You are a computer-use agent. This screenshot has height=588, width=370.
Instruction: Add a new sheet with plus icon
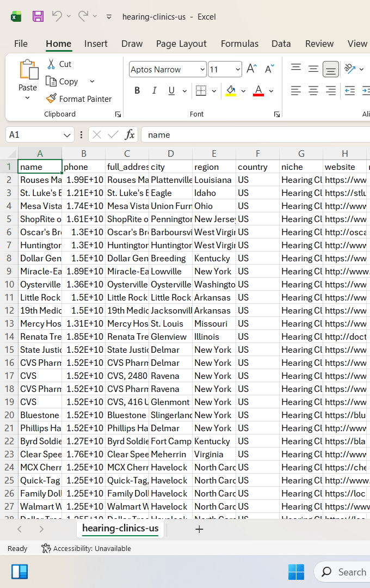coord(200,529)
